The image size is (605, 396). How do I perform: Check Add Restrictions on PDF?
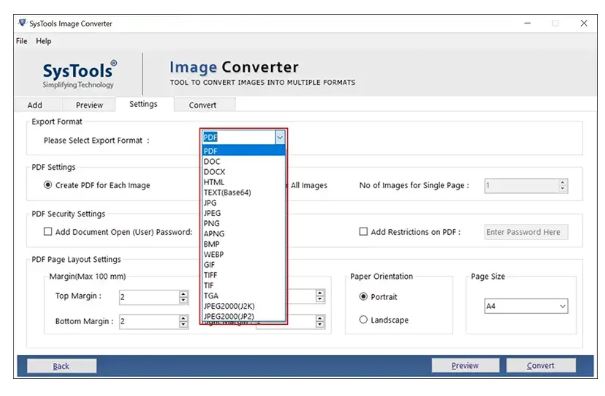click(363, 231)
